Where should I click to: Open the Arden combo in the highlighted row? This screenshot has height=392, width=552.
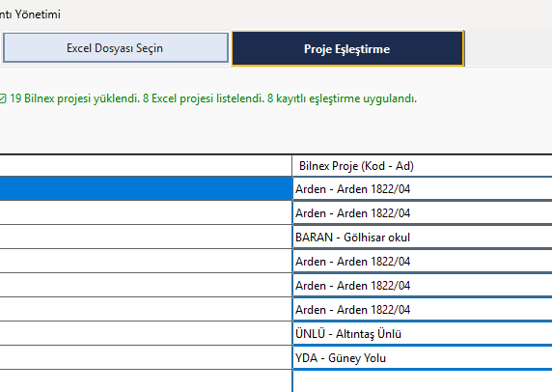click(422, 189)
